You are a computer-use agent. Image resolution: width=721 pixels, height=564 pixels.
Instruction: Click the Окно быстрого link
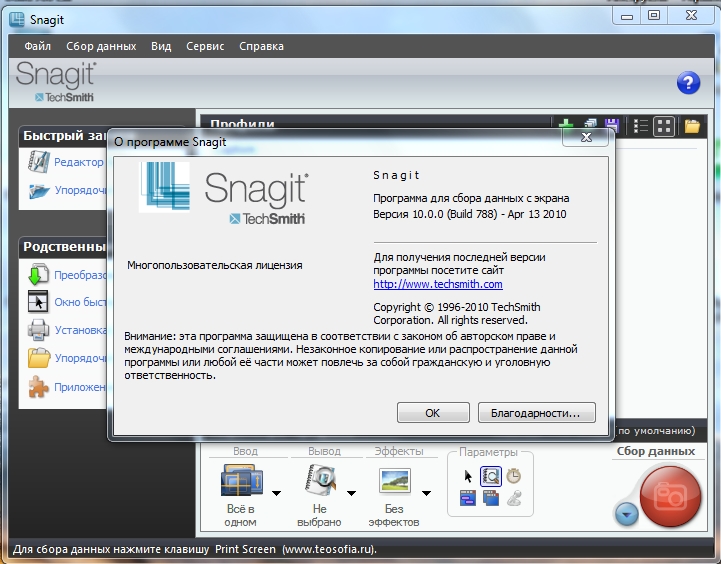click(x=80, y=302)
